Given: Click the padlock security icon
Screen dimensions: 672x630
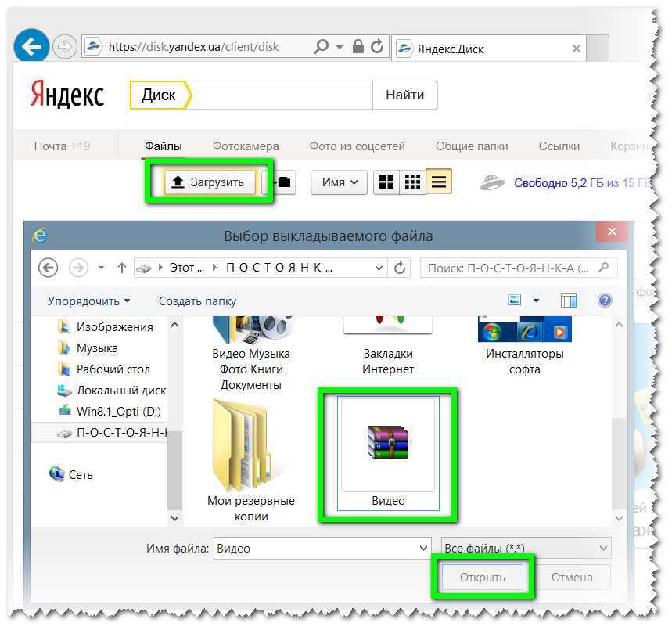Looking at the screenshot, I should [x=358, y=46].
